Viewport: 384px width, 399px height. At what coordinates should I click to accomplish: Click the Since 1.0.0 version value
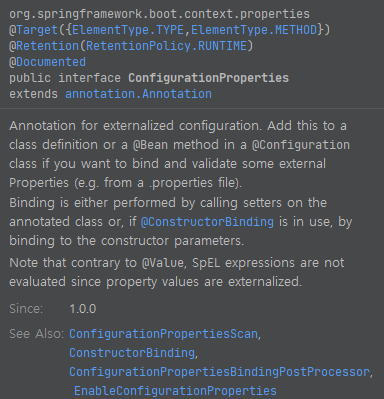coord(83,309)
